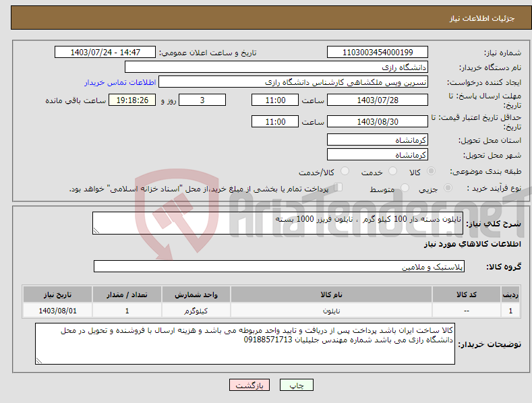
Task: Select the متوسط purchase type radio
Action: [405, 188]
